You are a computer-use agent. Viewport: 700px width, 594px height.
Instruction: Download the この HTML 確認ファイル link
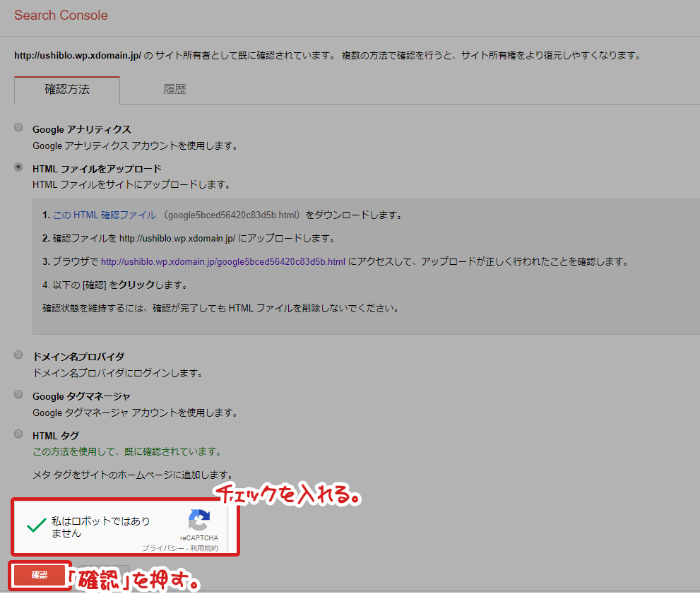tap(105, 215)
